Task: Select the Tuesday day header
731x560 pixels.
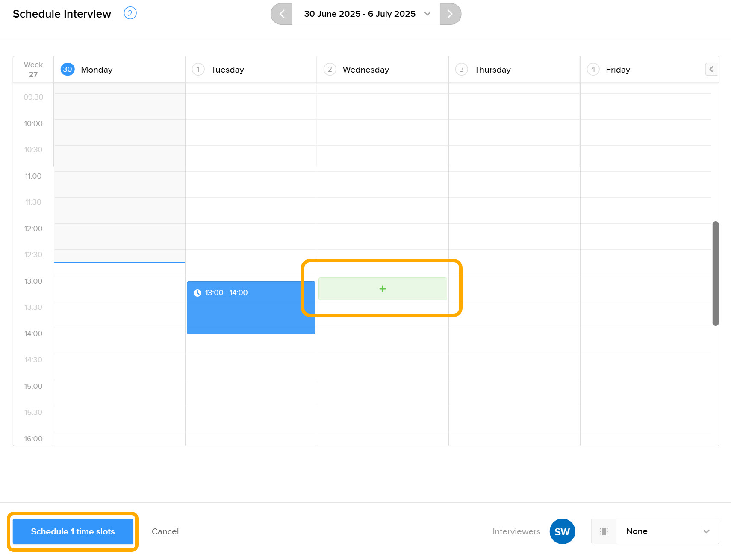Action: pos(227,70)
